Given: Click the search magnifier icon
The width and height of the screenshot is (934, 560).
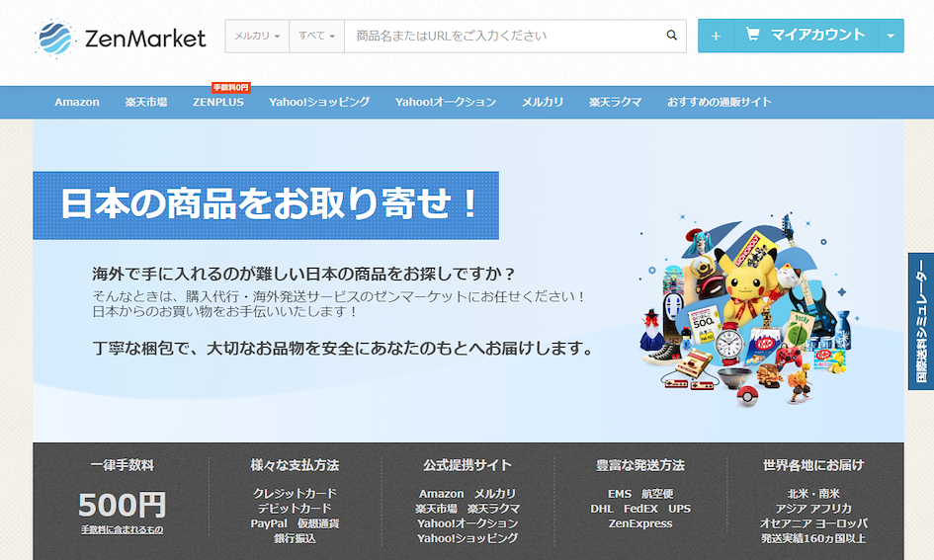Looking at the screenshot, I should (x=671, y=36).
